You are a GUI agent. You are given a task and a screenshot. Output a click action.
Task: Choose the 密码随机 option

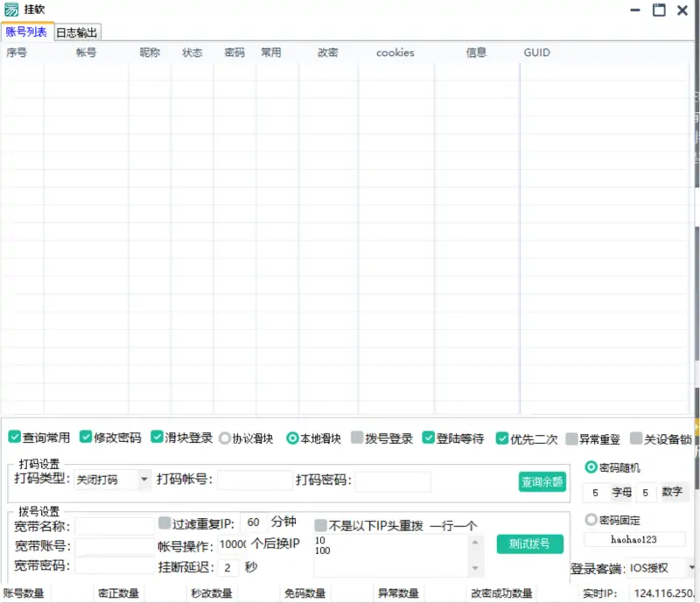pos(591,466)
